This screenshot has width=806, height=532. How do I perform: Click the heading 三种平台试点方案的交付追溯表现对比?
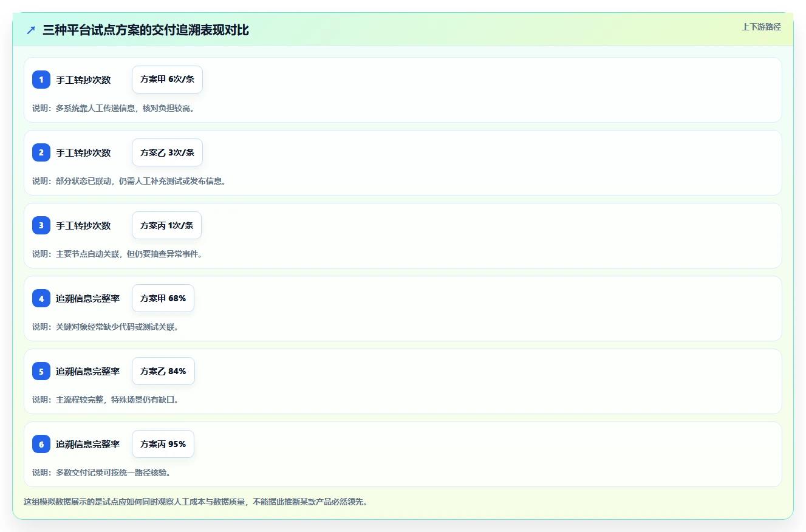146,30
